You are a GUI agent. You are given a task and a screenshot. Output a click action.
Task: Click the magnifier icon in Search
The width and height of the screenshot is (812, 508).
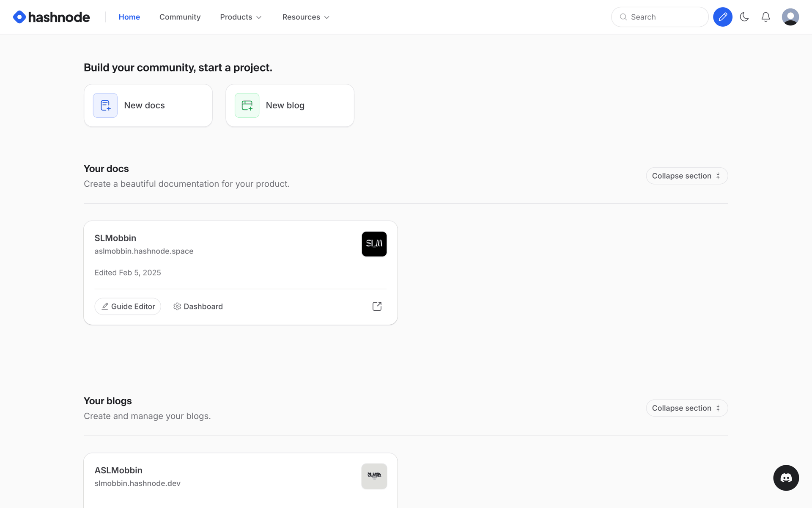[623, 17]
